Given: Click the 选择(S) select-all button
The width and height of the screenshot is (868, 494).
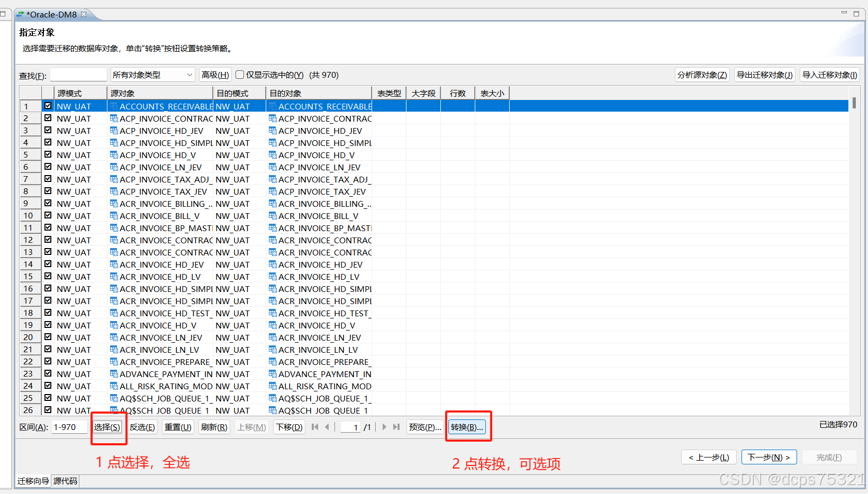Looking at the screenshot, I should coord(108,427).
